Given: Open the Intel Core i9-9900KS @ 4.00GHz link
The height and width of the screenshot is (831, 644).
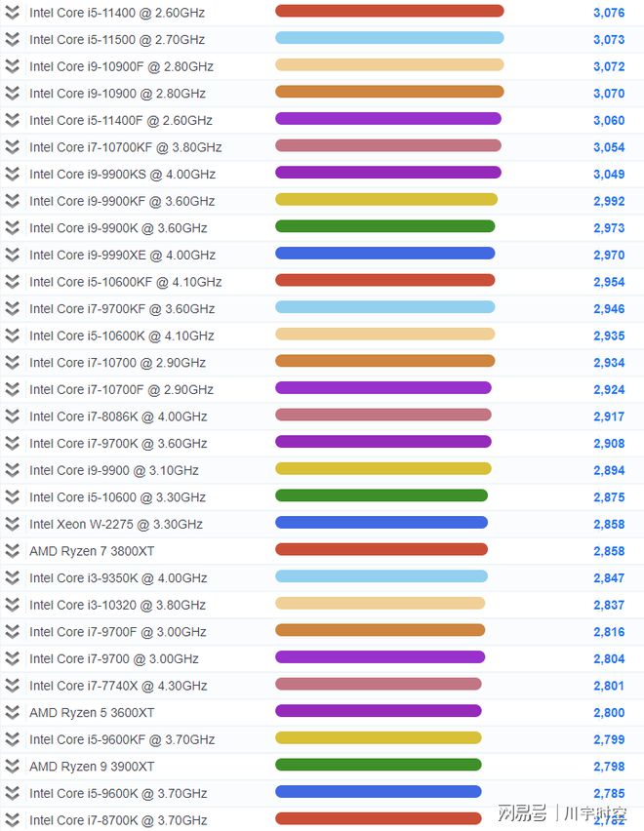Looking at the screenshot, I should [122, 175].
